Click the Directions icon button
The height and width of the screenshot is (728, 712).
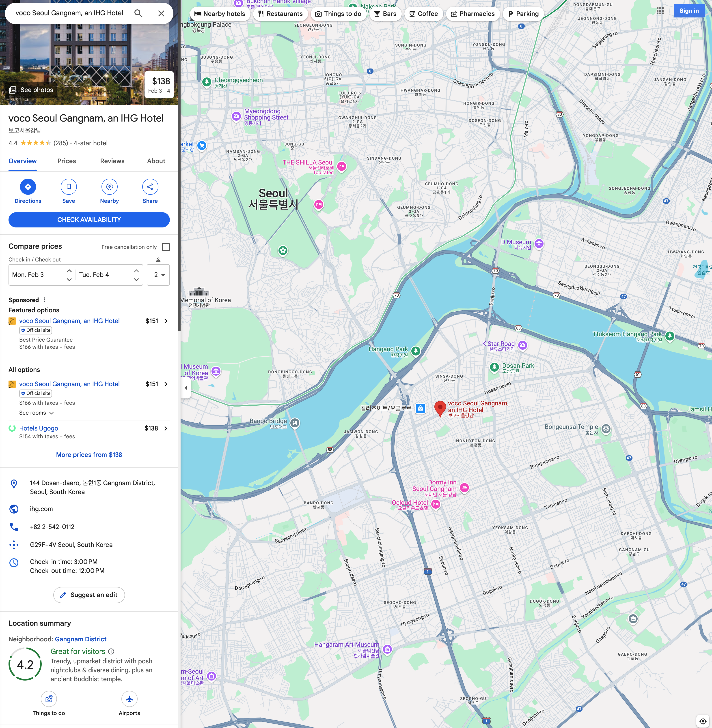[x=28, y=187]
